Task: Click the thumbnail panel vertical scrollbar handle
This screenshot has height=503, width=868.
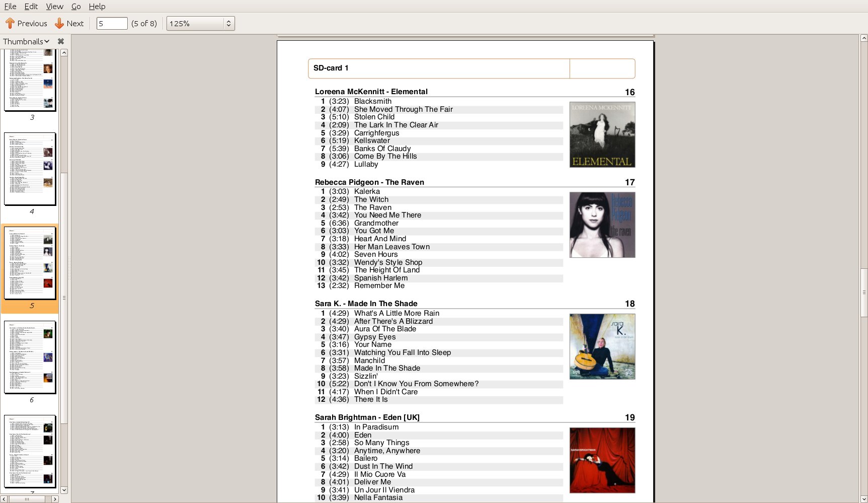Action: pyautogui.click(x=64, y=298)
